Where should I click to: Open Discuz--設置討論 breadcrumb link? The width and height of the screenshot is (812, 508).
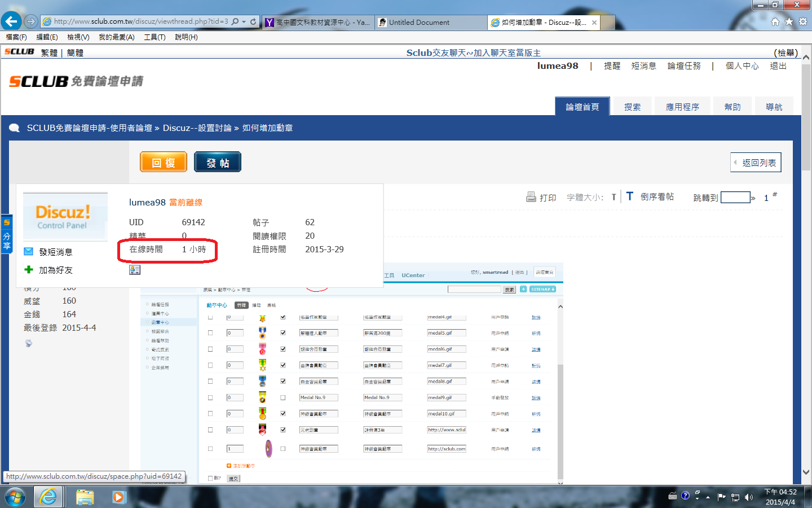tap(197, 128)
